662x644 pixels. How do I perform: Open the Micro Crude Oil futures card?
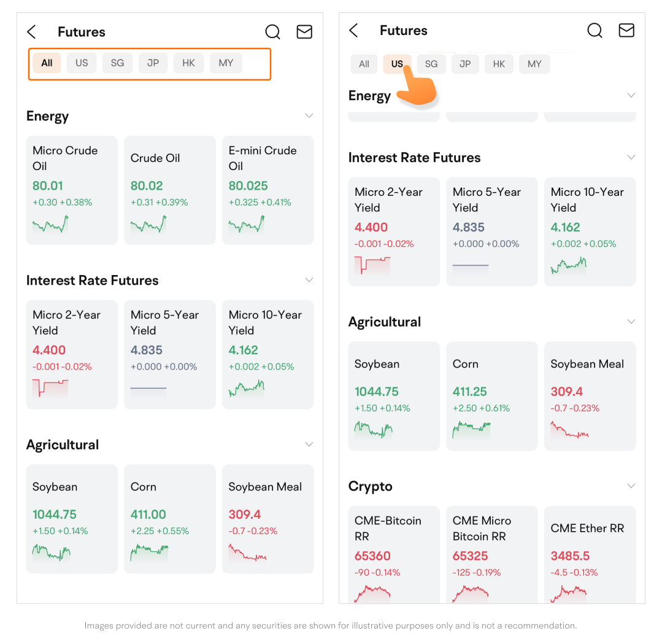pyautogui.click(x=71, y=190)
